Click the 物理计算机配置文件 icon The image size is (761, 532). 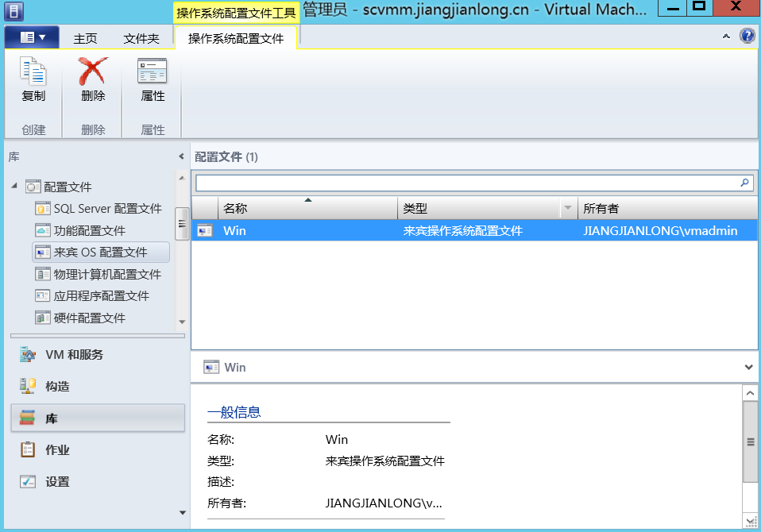coord(43,274)
